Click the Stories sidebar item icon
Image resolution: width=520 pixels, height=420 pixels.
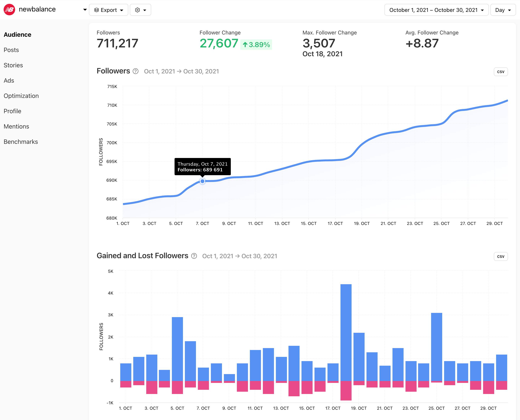(13, 65)
